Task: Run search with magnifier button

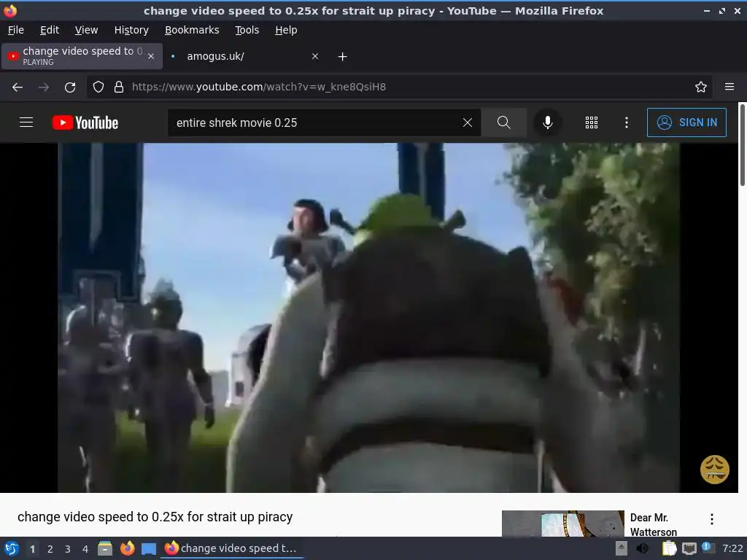Action: point(503,122)
